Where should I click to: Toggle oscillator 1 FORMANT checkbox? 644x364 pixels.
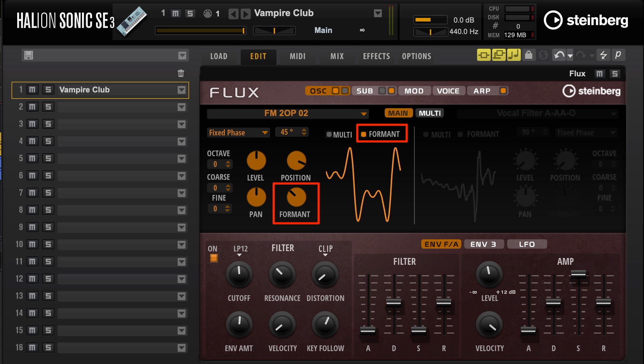(364, 134)
